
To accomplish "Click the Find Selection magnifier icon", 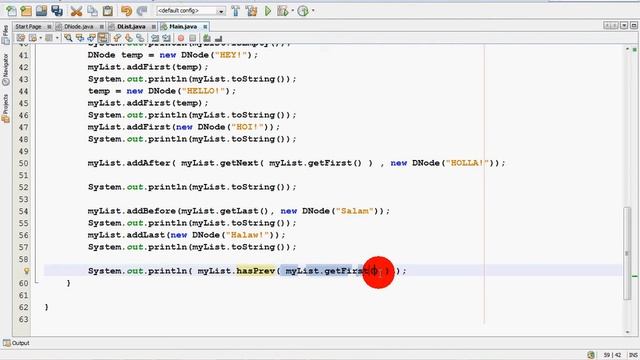I will click(x=68, y=38).
